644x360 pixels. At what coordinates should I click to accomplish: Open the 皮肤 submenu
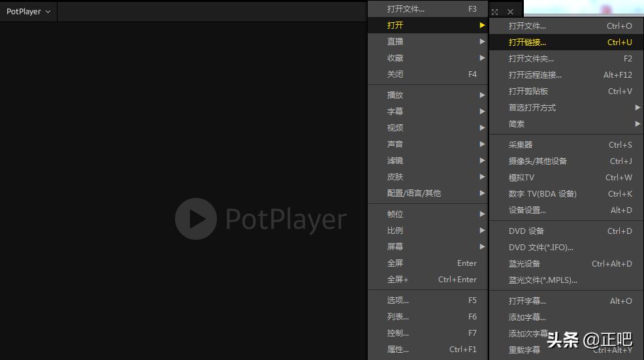pyautogui.click(x=428, y=176)
